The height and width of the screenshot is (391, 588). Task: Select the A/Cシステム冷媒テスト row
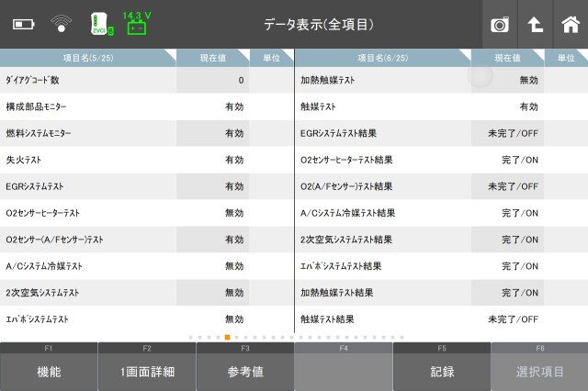click(x=147, y=266)
